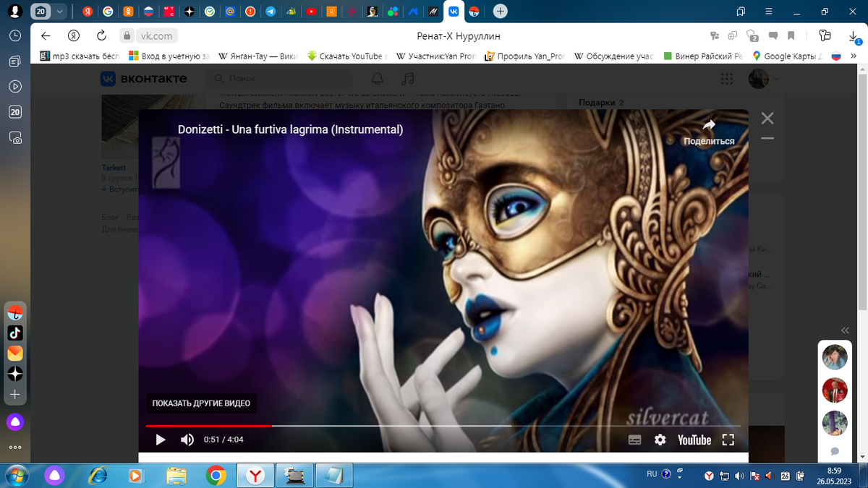Open Alice assistant purple sidebar icon
Image resolution: width=868 pixels, height=488 pixels.
coord(15,422)
